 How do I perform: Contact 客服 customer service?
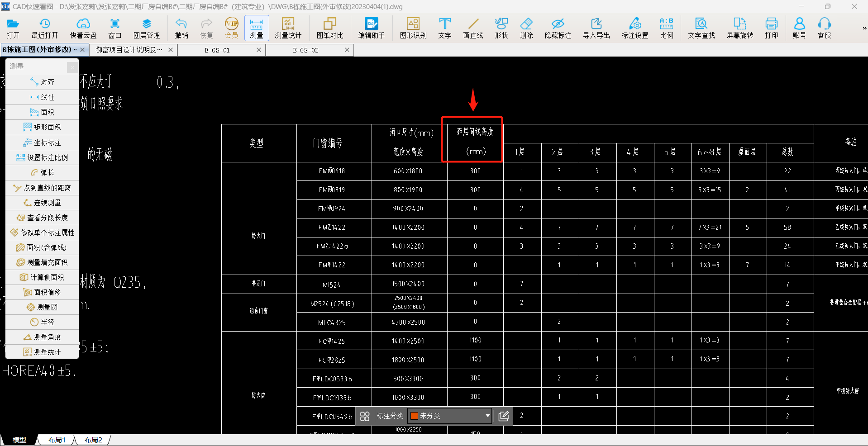tap(825, 28)
